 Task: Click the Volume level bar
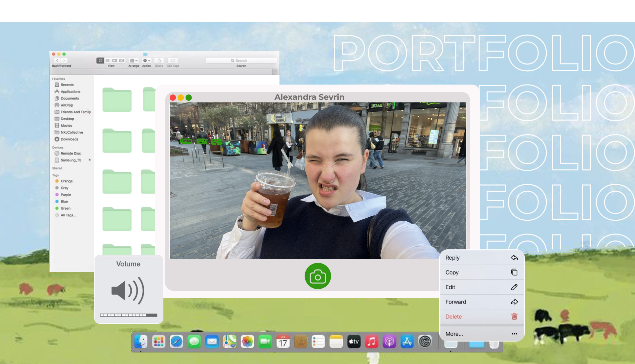[129, 315]
